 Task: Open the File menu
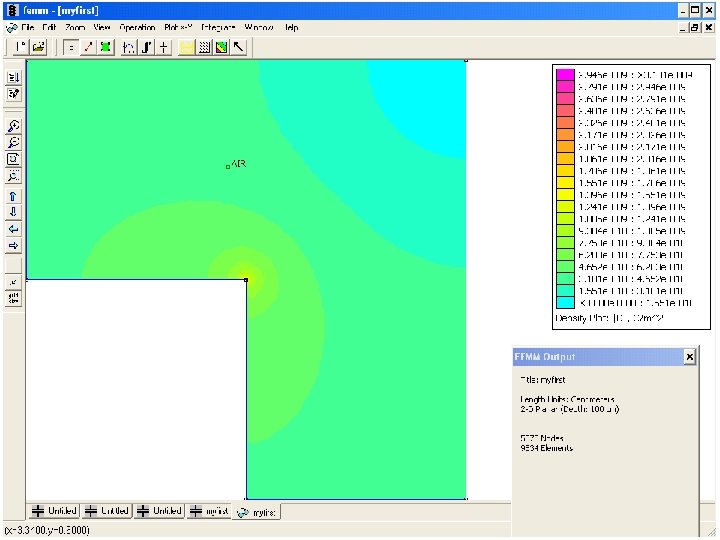28,28
